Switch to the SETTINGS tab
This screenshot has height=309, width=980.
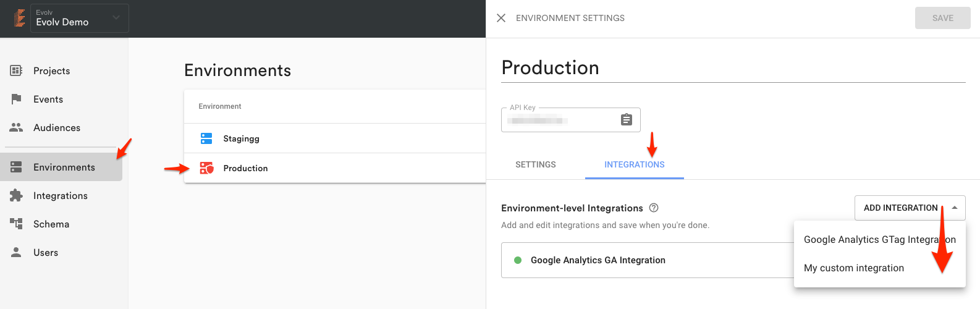pos(536,165)
